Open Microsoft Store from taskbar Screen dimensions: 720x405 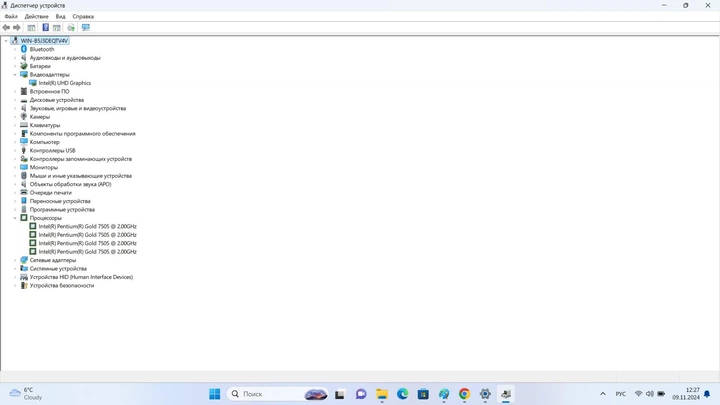(423, 394)
